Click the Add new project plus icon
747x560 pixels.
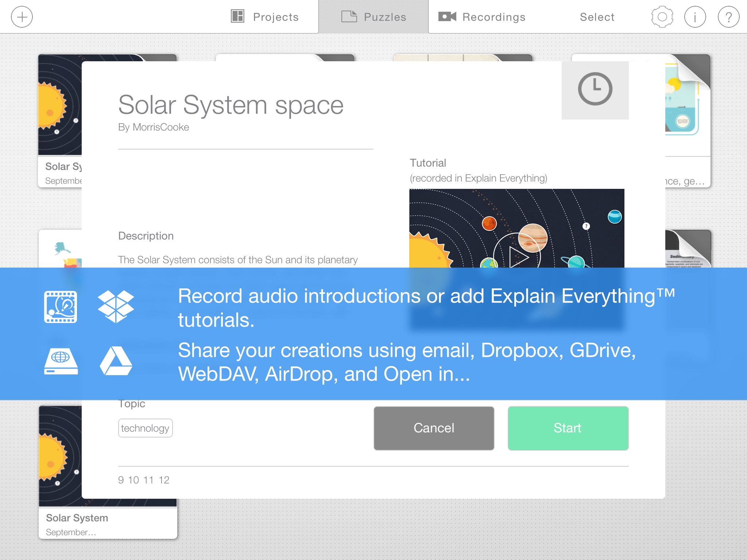tap(22, 16)
